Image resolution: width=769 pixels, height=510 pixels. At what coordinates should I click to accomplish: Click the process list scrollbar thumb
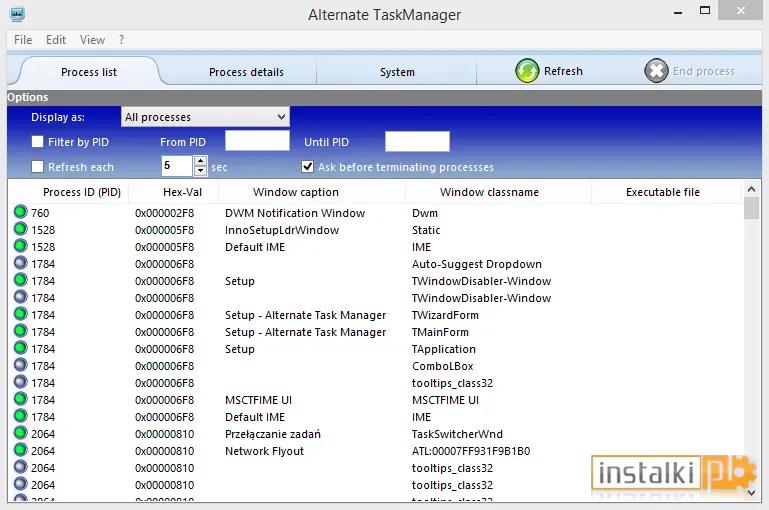[x=751, y=208]
